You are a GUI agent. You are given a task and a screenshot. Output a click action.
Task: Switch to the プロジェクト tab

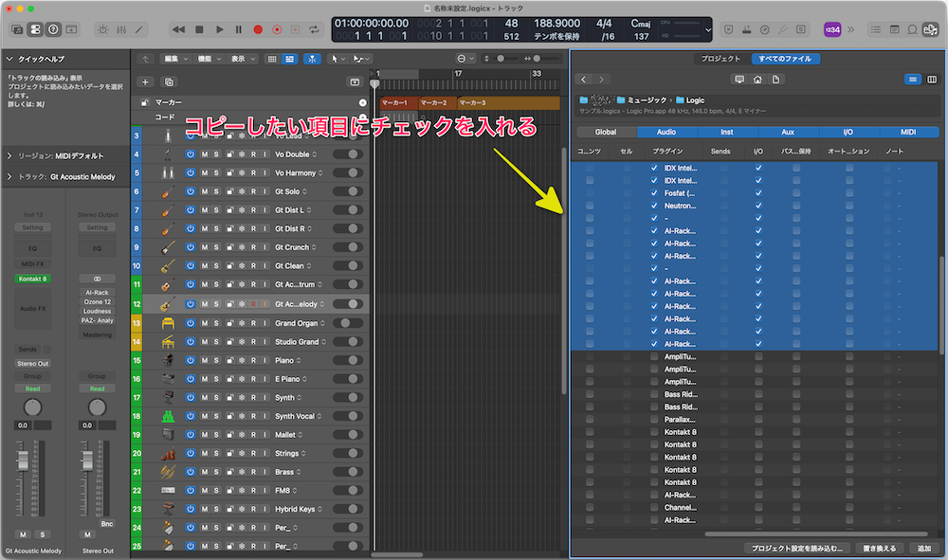click(720, 59)
